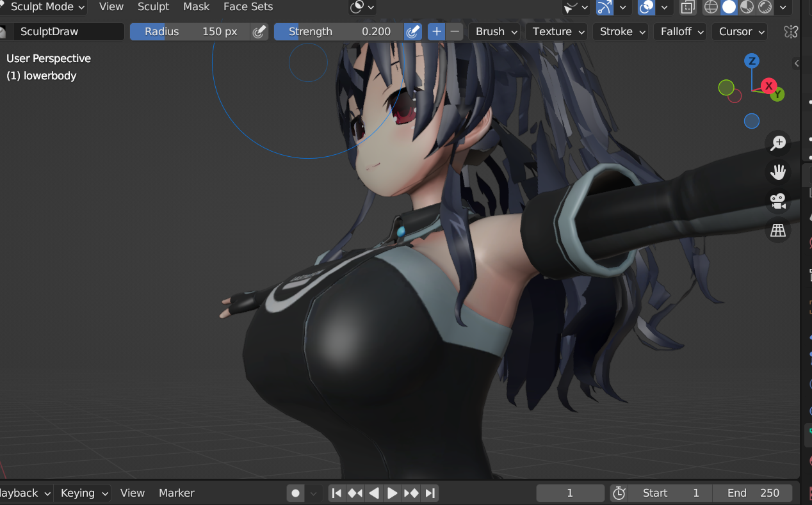Open object visibility and selectability options
The image size is (812, 505).
(576, 7)
